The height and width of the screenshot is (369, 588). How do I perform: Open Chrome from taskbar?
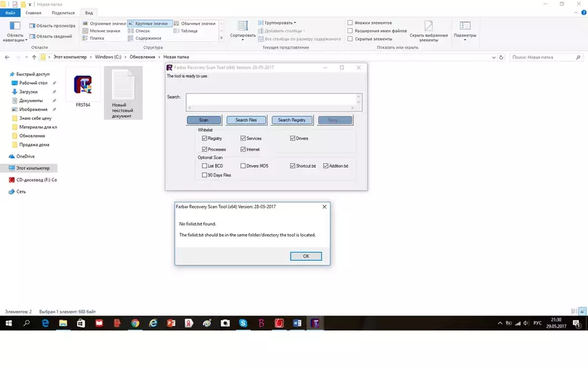[135, 323]
